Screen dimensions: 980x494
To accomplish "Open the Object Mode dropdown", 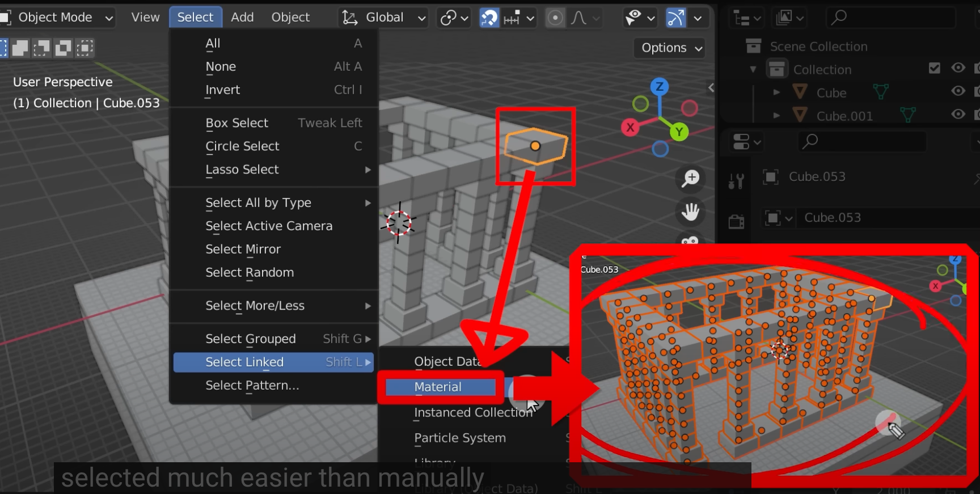I will (57, 18).
